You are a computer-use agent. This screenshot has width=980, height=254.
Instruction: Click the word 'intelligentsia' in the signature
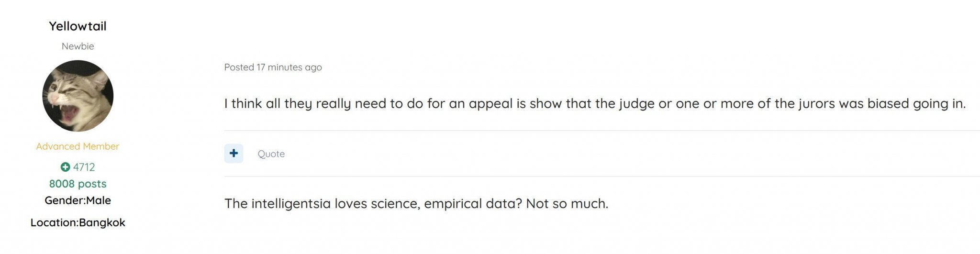point(291,204)
